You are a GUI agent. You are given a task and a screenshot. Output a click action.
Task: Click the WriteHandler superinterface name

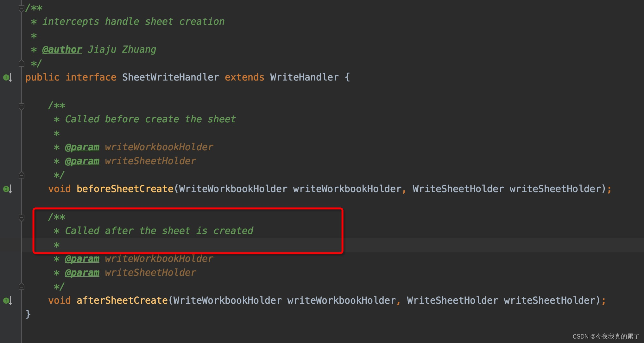(x=304, y=77)
